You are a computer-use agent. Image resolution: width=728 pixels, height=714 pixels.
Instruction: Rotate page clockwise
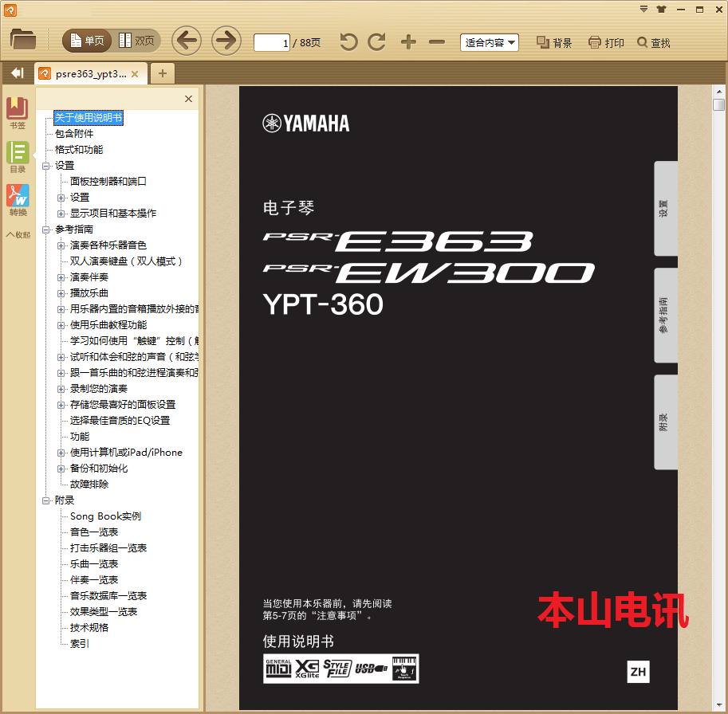[x=376, y=42]
